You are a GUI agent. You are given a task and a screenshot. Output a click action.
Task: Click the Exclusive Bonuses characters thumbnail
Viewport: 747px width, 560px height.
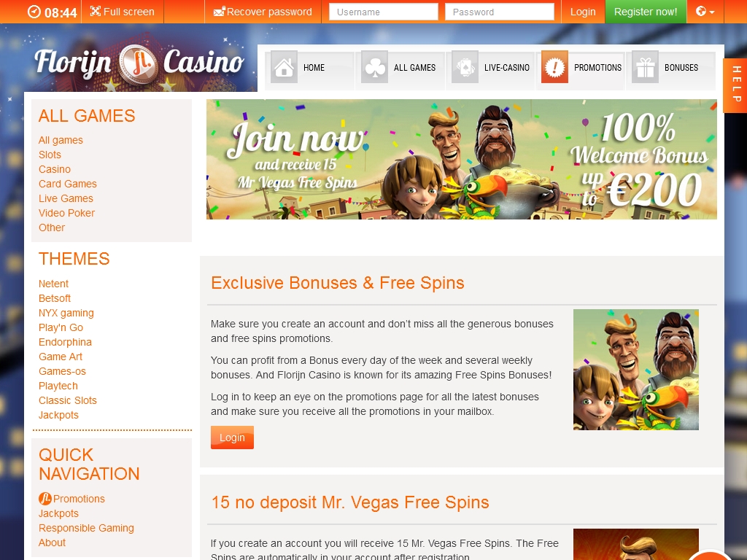(x=636, y=370)
